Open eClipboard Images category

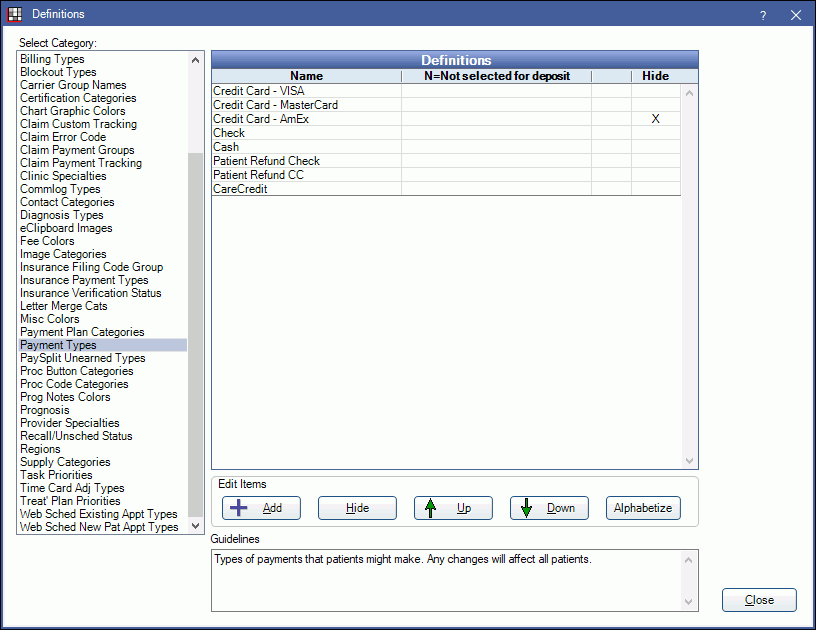pos(103,228)
